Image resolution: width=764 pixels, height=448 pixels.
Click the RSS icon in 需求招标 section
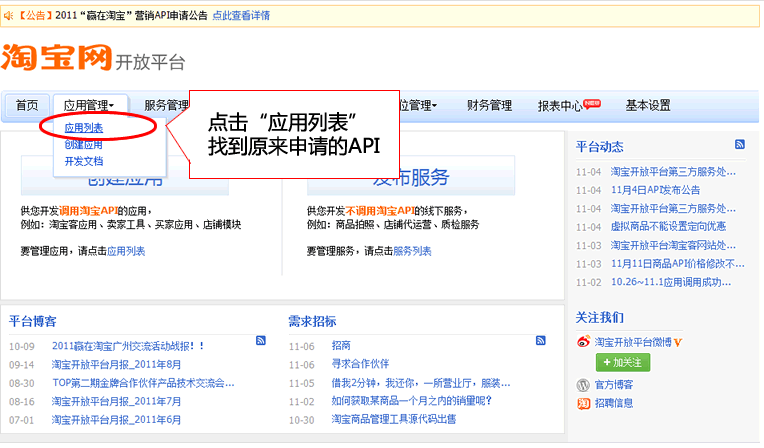540,340
